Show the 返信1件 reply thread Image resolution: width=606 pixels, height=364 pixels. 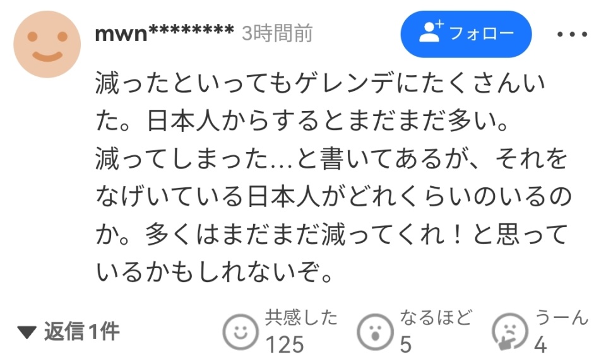pyautogui.click(x=69, y=332)
